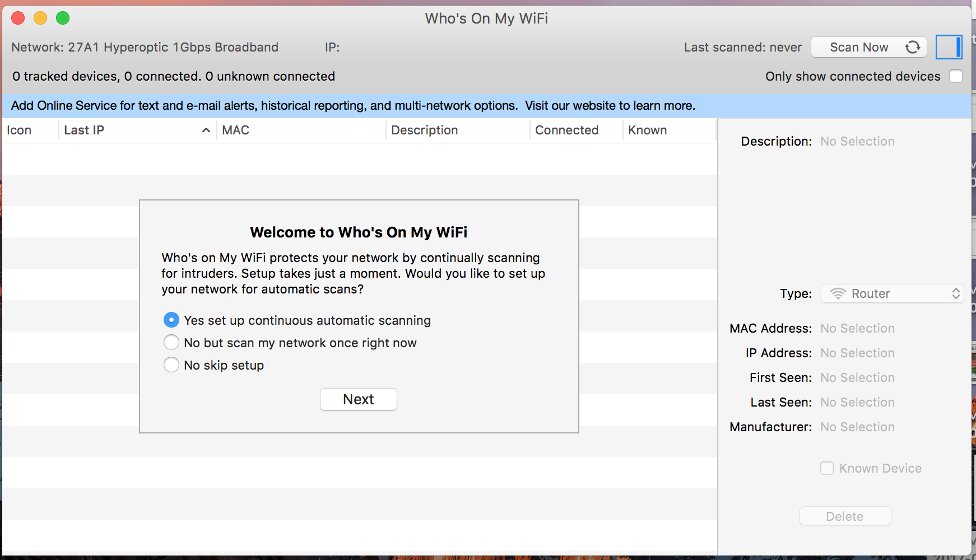Close the window with red button
The height and width of the screenshot is (560, 976).
point(18,18)
